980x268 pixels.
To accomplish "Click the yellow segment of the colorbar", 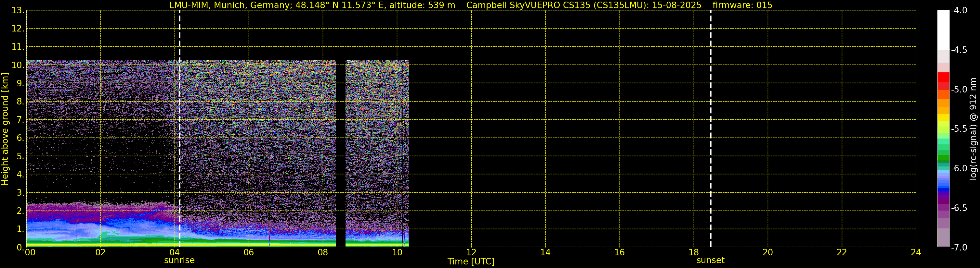I will click(944, 117).
